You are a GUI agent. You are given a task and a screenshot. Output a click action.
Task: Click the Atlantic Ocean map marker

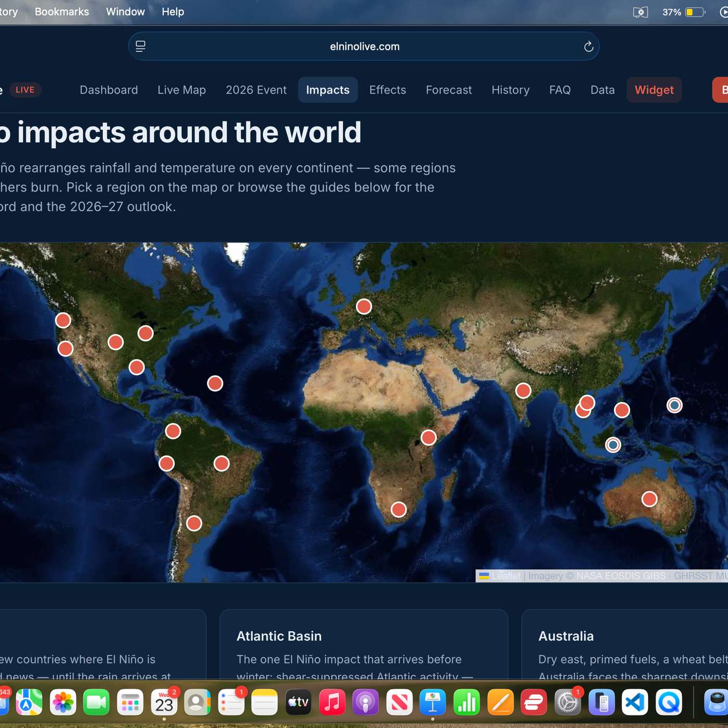(215, 383)
